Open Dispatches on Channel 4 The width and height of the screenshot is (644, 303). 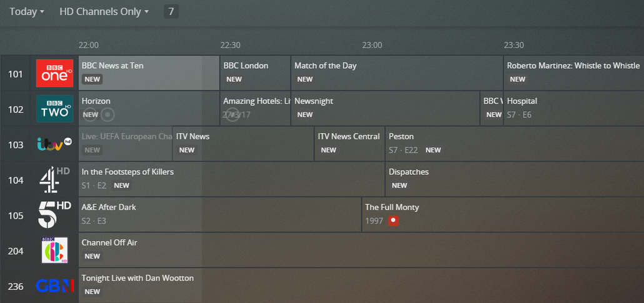[x=513, y=179]
